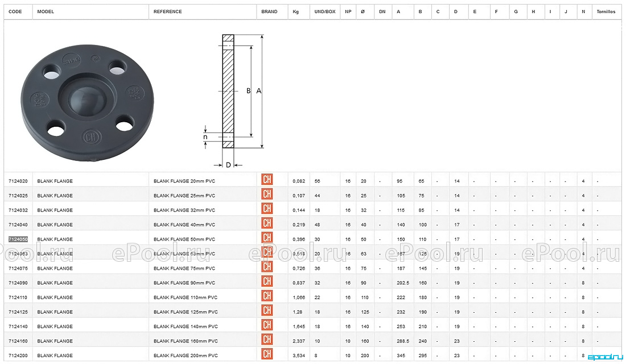Screen dimensions: 626x364
Task: Click the CODE column header
Action: point(15,11)
